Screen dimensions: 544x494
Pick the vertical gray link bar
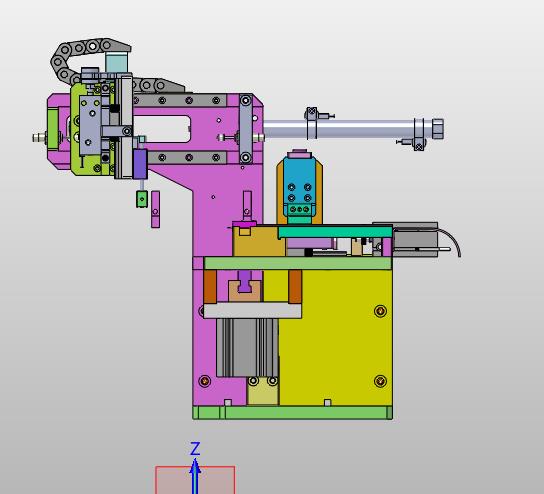(246, 129)
